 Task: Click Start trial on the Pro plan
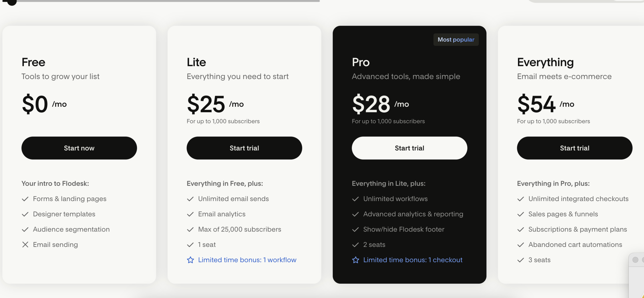[409, 148]
